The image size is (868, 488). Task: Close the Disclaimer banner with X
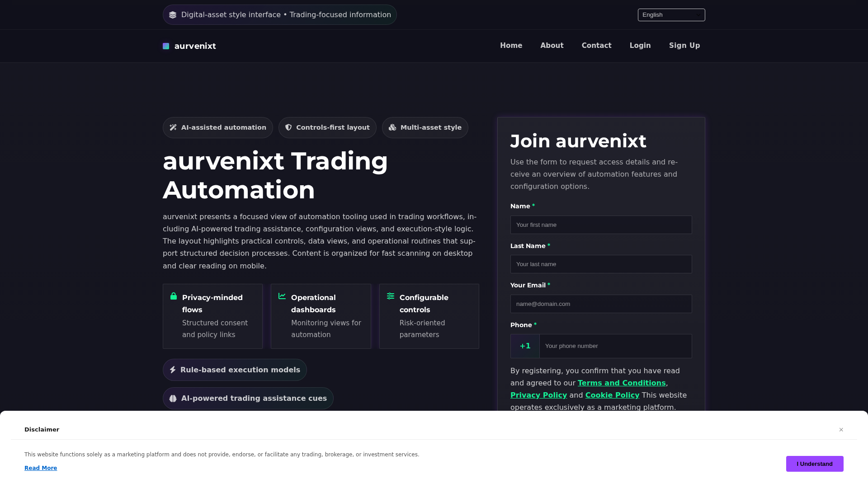(841, 430)
